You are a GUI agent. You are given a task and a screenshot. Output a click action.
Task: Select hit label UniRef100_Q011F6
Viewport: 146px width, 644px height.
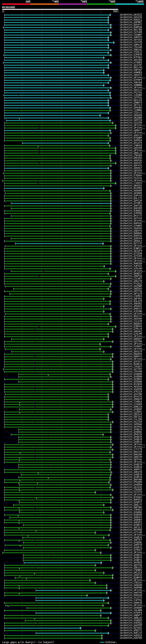tap(131, 143)
